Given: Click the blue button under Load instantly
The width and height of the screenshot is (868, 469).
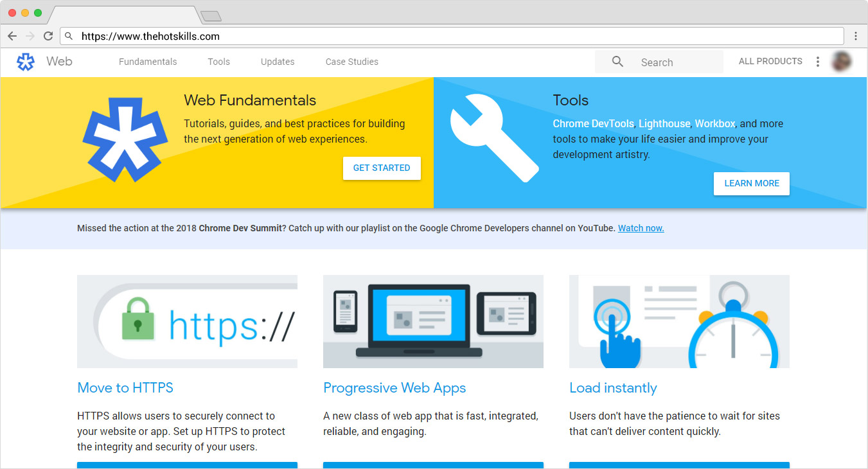Looking at the screenshot, I should pyautogui.click(x=679, y=465).
